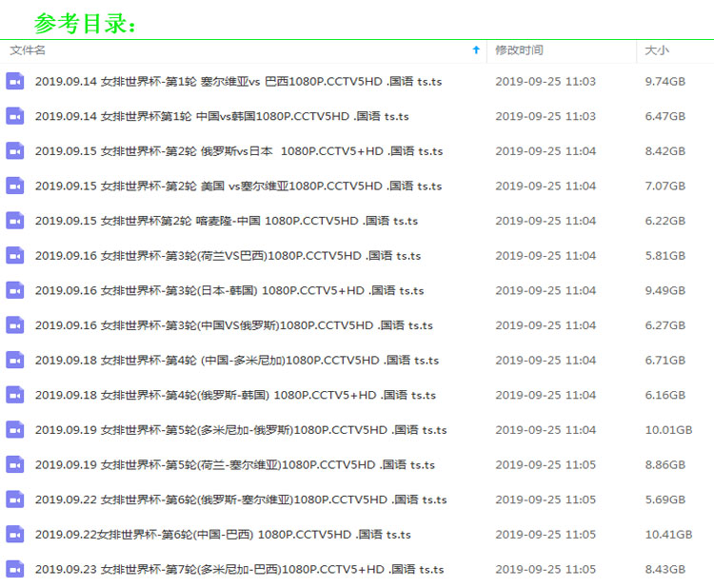The height and width of the screenshot is (588, 714).
Task: Open the 美国 vs塞尔维亚 file name
Action: pos(238,186)
